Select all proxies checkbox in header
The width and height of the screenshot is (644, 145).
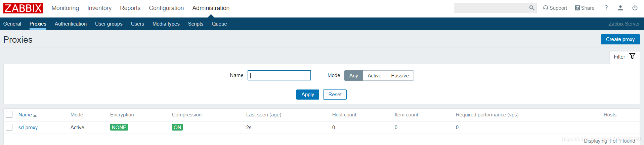pos(9,114)
